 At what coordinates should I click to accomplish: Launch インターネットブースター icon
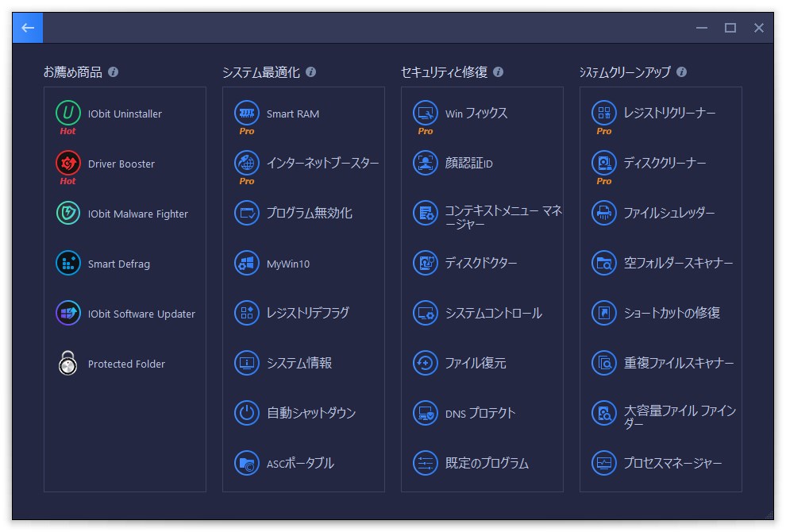tap(247, 163)
